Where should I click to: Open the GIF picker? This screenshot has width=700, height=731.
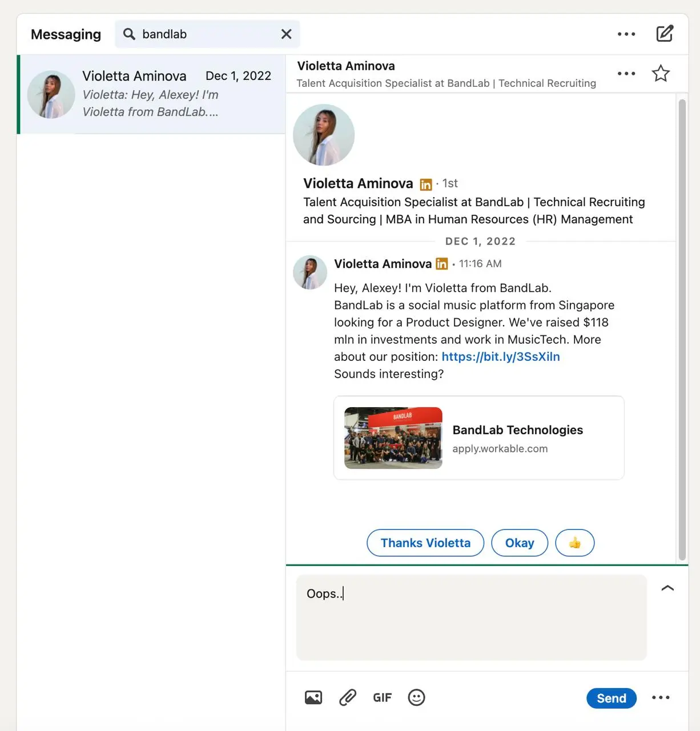click(x=382, y=698)
